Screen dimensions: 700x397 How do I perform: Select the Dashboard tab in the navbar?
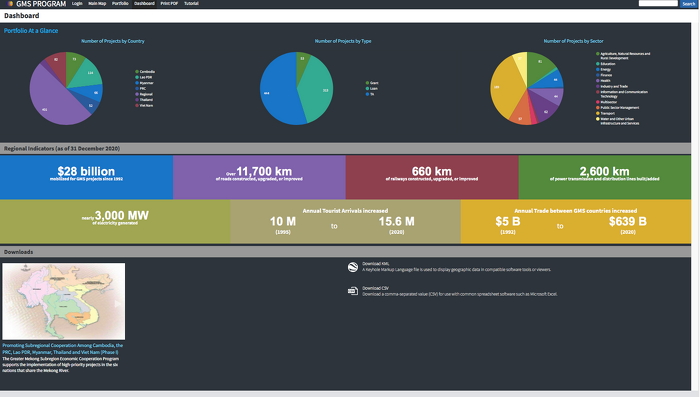point(144,4)
